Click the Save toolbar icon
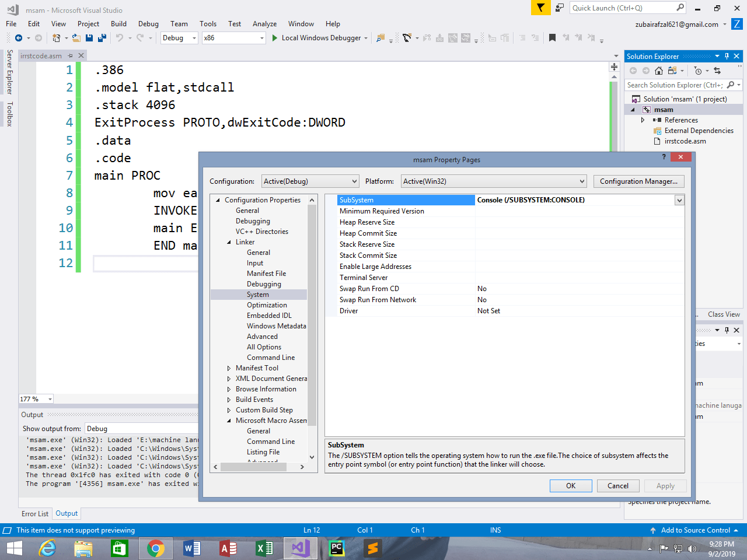Screen dimensions: 747x560 [89, 38]
